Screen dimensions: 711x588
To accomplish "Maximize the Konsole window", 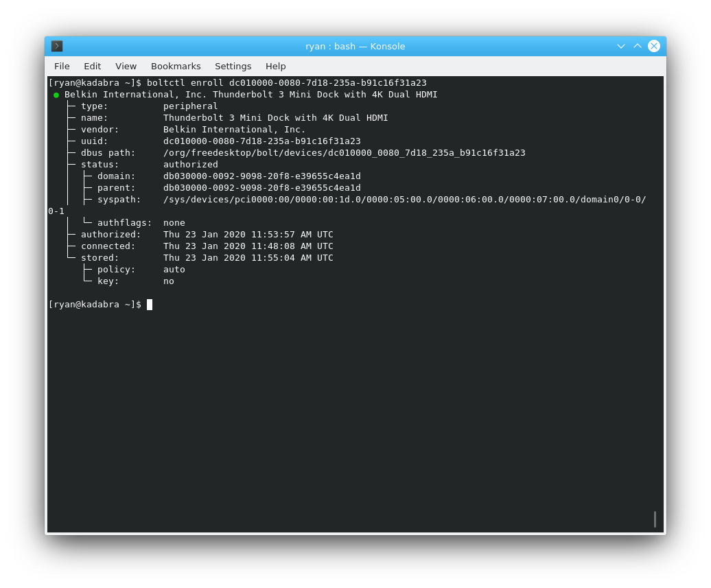I will (x=638, y=46).
